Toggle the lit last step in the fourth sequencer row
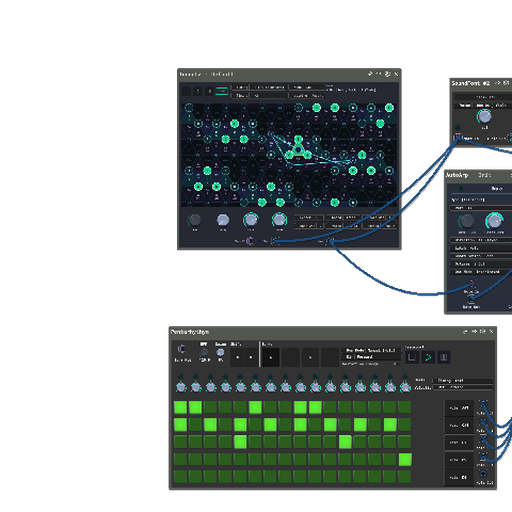Viewport: 512px width, 512px height. click(x=405, y=459)
